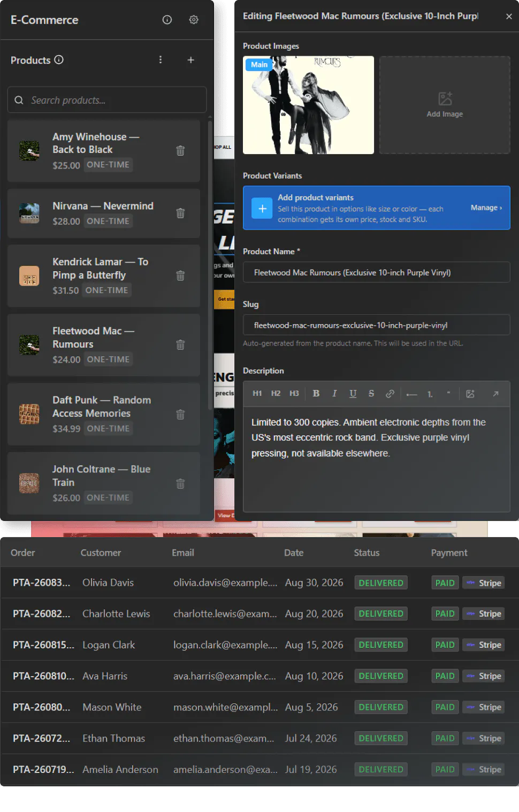519x812 pixels.
Task: Click the Add Image placeholder
Action: [x=445, y=105]
